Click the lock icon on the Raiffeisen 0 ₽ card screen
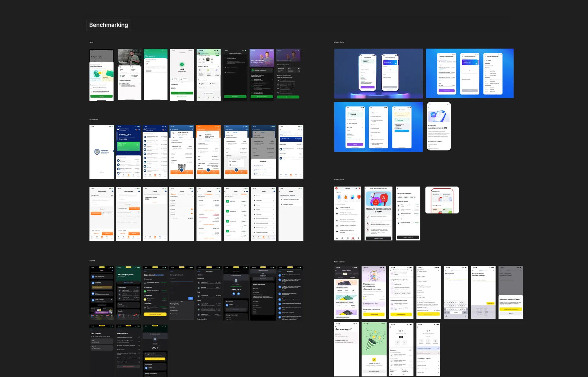Image resolution: width=588 pixels, height=377 pixels. (x=435, y=341)
